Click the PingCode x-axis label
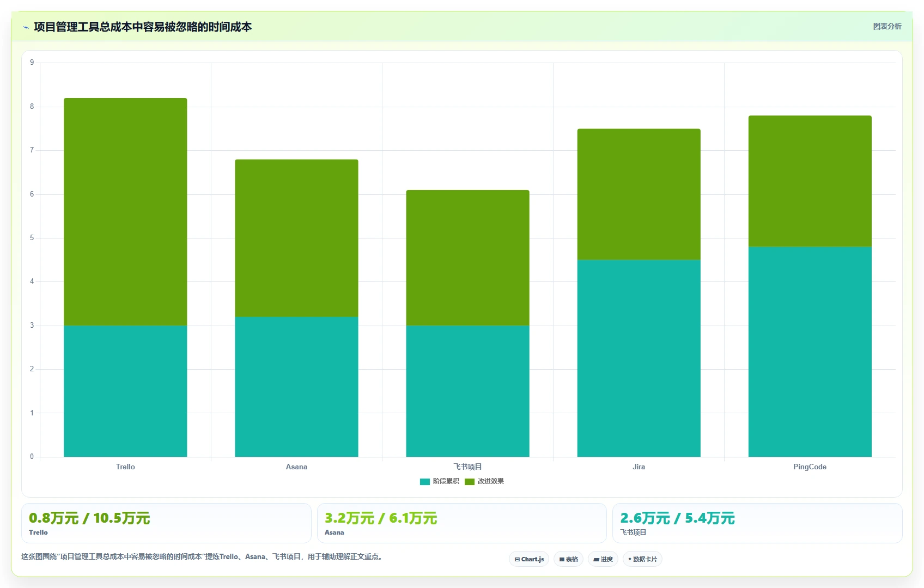 (810, 467)
